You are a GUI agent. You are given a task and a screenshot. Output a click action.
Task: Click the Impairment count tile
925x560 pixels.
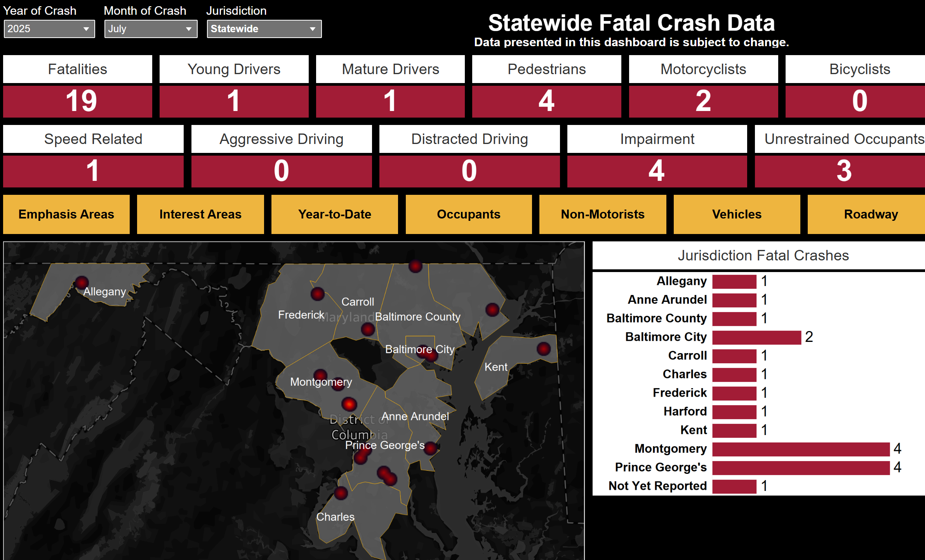pos(657,171)
